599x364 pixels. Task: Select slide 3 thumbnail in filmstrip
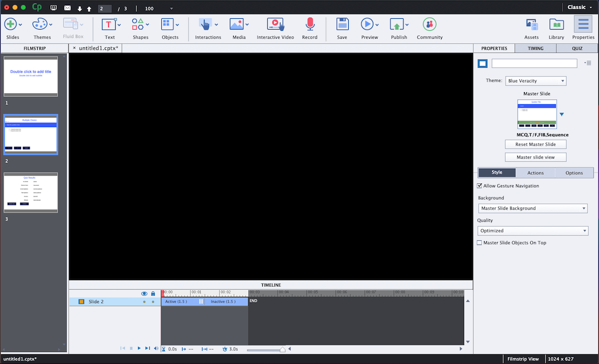click(x=31, y=193)
